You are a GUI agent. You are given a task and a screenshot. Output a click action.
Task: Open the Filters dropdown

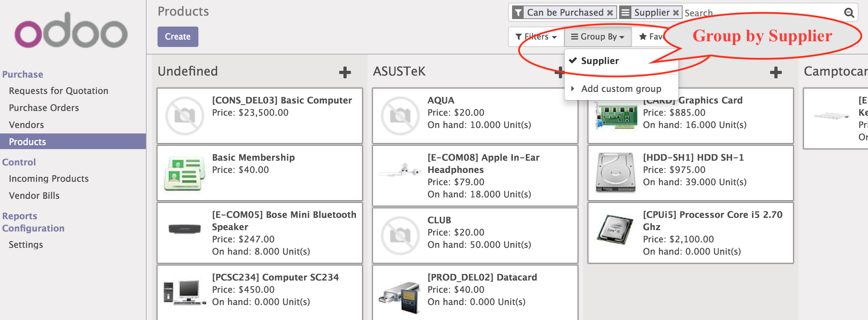536,37
